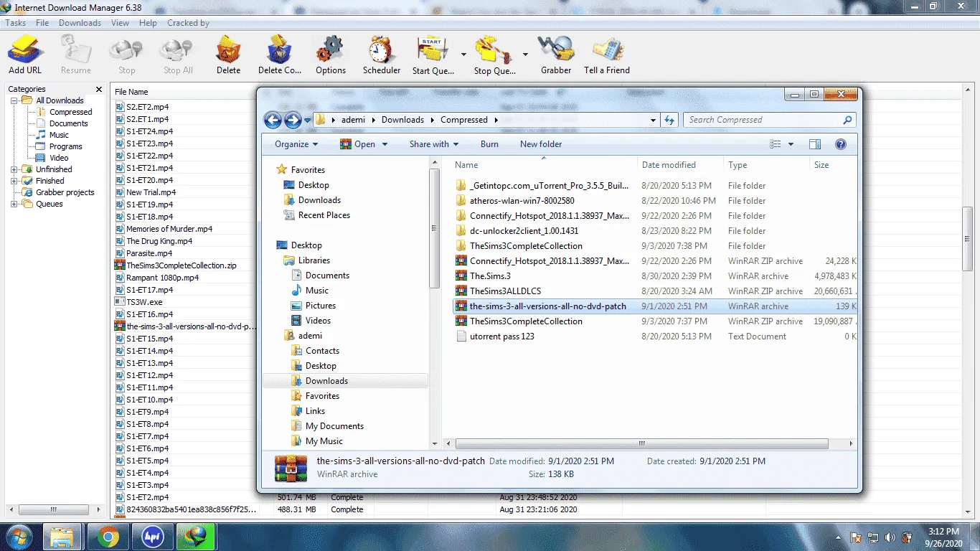Image resolution: width=980 pixels, height=551 pixels.
Task: Select Grabber projects in Categories
Action: 65,192
